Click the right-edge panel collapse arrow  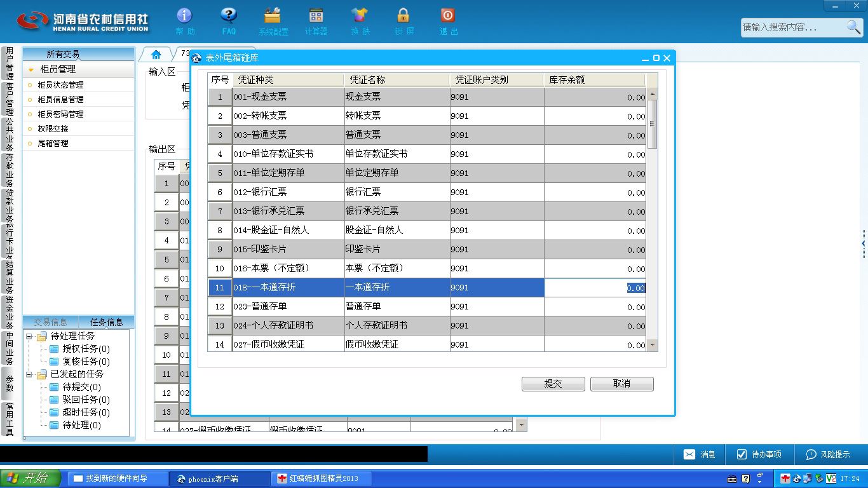(x=864, y=243)
